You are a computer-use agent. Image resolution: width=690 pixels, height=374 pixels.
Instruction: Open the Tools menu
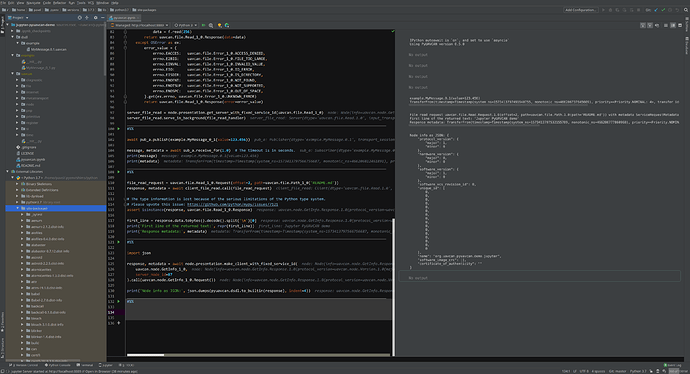click(x=81, y=3)
